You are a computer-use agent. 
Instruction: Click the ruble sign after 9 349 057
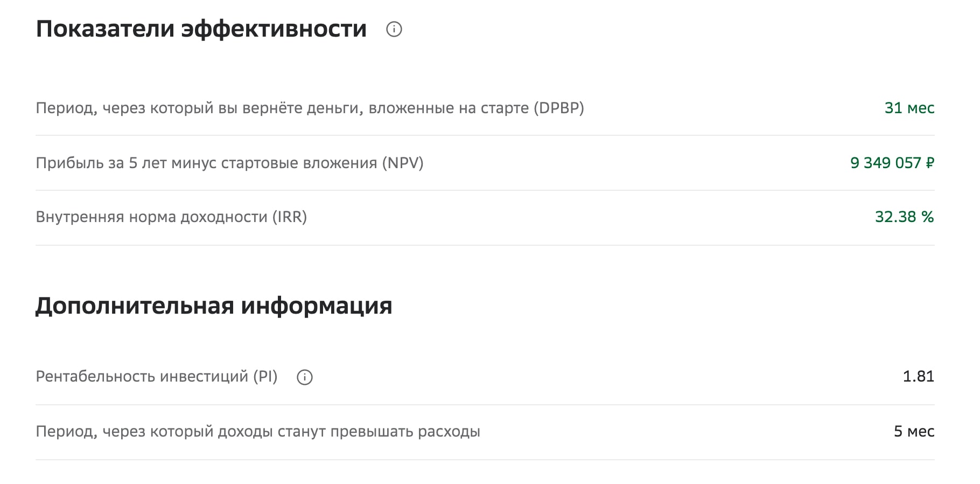coord(930,163)
